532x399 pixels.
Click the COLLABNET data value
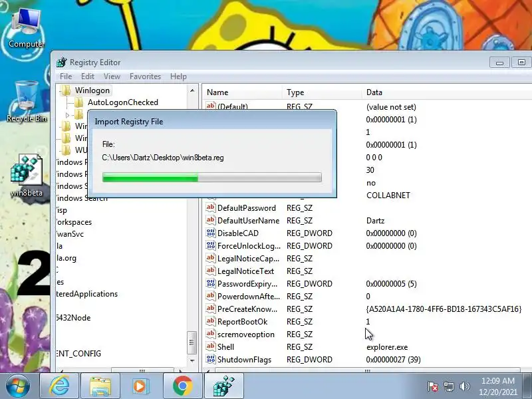coord(388,195)
